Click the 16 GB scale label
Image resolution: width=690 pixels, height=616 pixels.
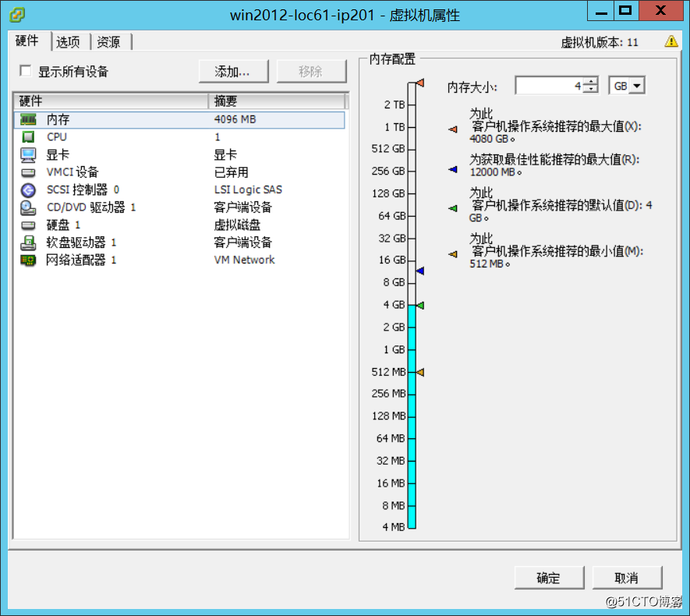tap(391, 260)
